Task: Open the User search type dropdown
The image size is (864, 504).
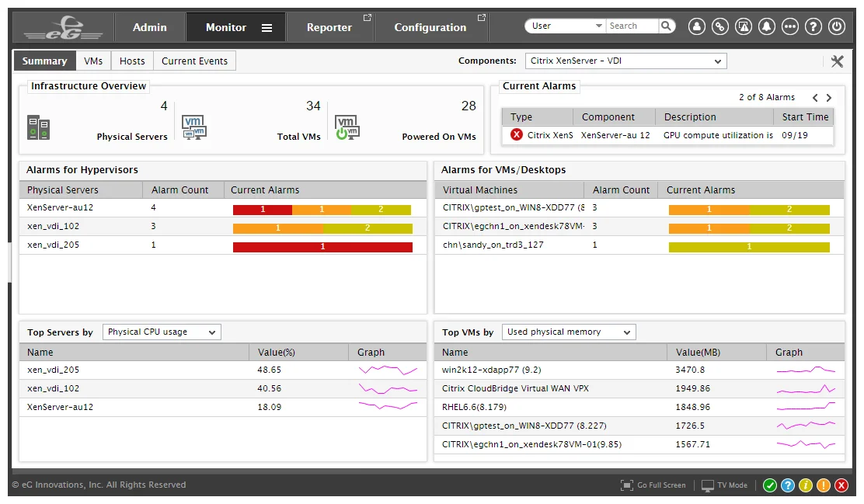Action: coord(566,26)
